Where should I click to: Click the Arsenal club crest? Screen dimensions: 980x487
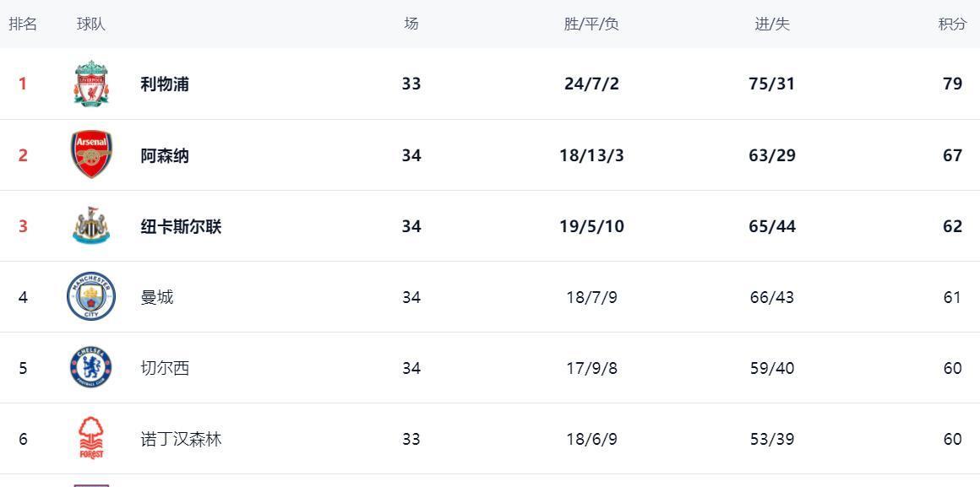(x=90, y=155)
